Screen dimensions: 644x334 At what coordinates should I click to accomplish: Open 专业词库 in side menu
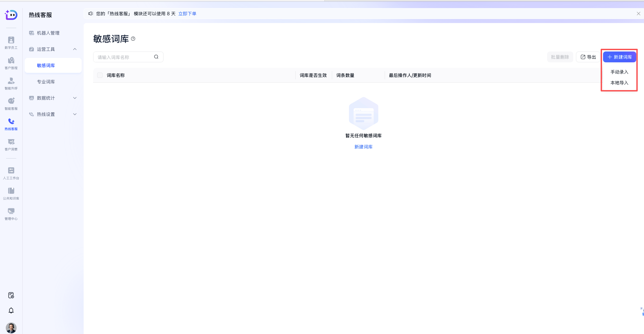coord(46,82)
